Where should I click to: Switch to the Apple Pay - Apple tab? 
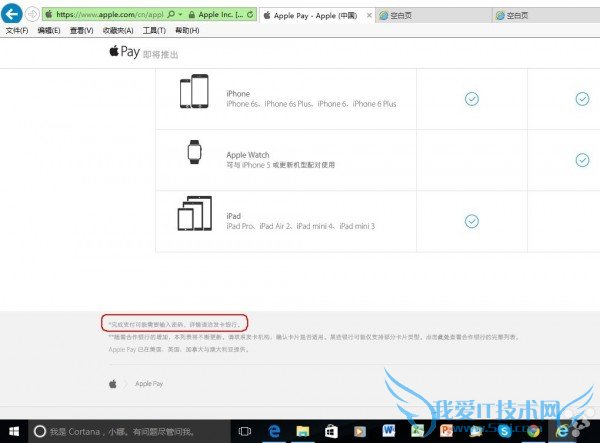click(x=316, y=16)
